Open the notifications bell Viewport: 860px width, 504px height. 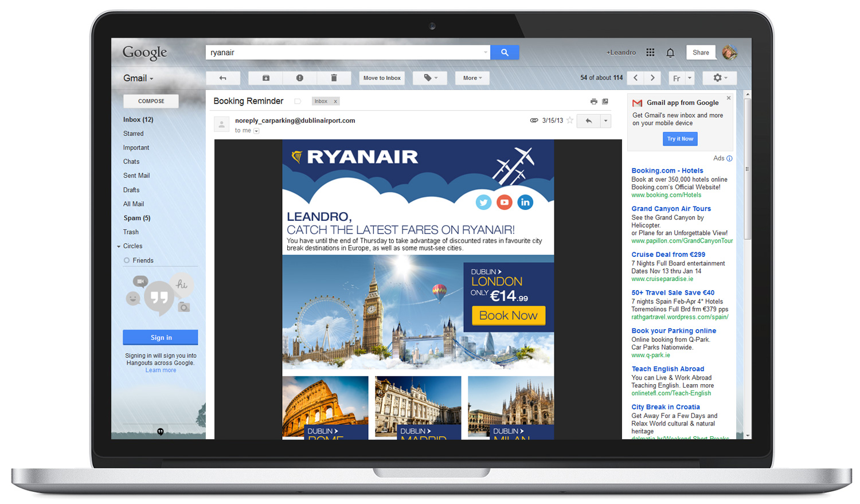coord(670,53)
